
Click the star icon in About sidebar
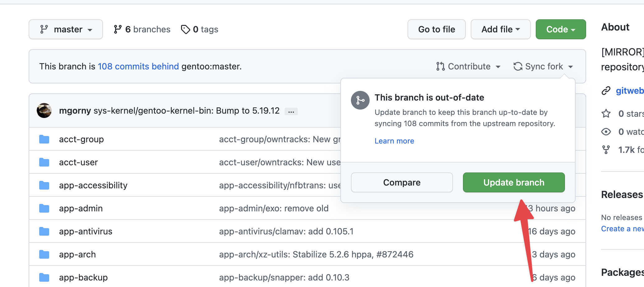pos(606,114)
